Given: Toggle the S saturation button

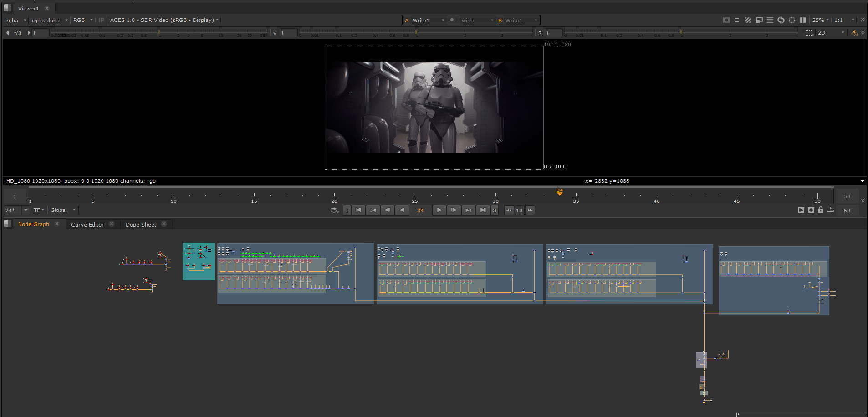Looking at the screenshot, I should pos(540,33).
